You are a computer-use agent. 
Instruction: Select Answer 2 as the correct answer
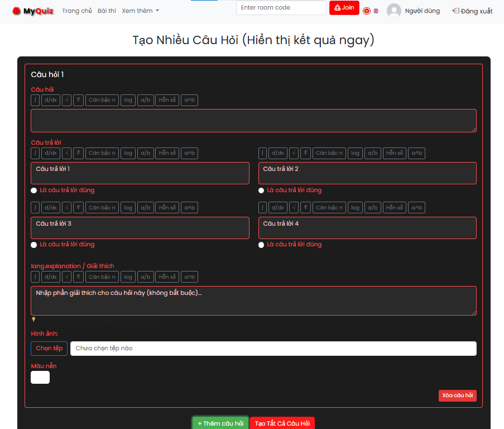click(x=261, y=190)
